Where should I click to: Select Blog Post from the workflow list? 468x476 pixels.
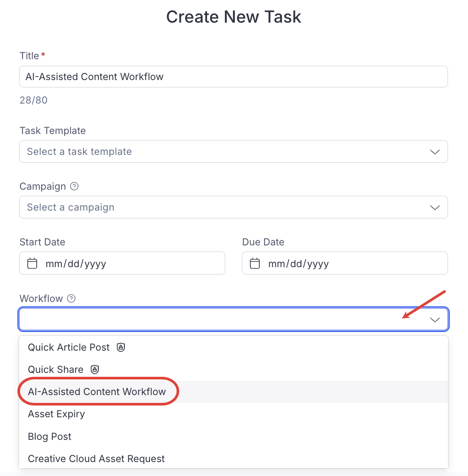[x=50, y=436]
